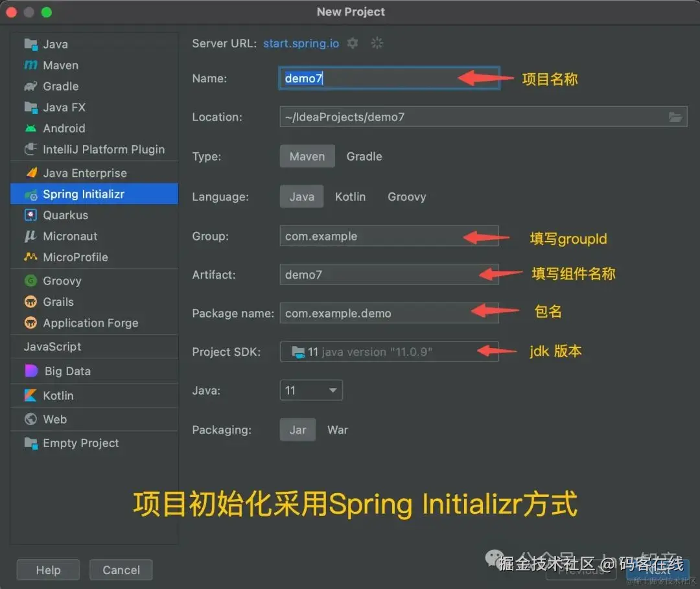Select Maven as project type
The image size is (700, 589).
coord(307,156)
